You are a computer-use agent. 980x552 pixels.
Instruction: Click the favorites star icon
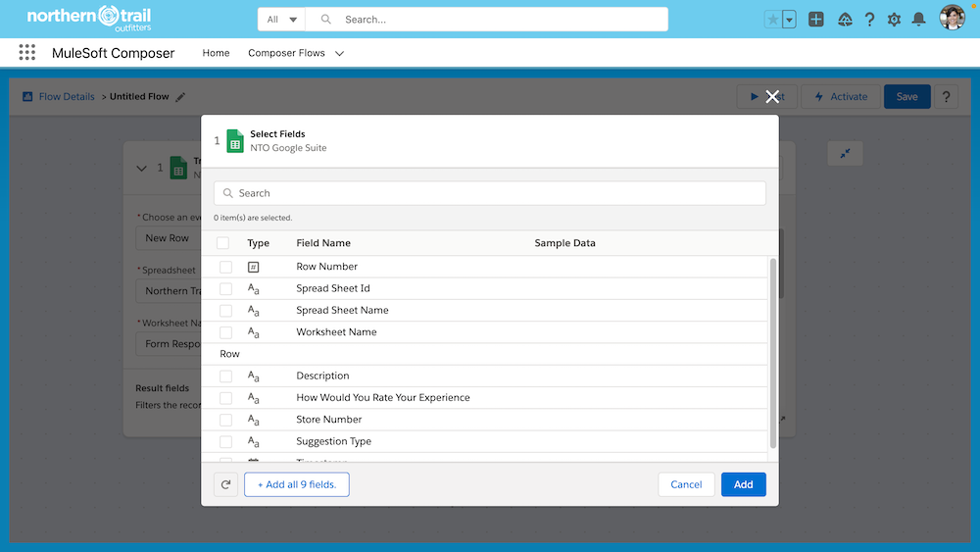pyautogui.click(x=773, y=20)
